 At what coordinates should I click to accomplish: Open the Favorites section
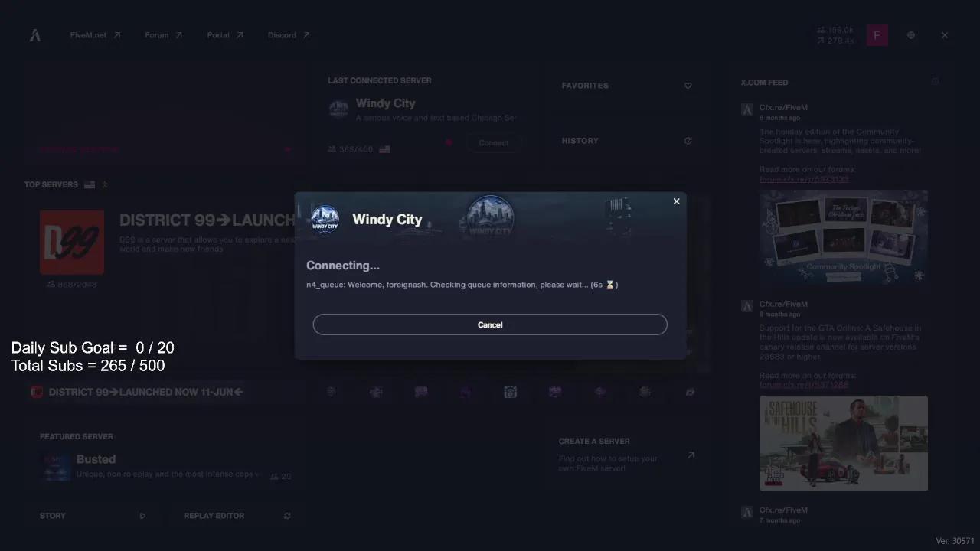[626, 86]
